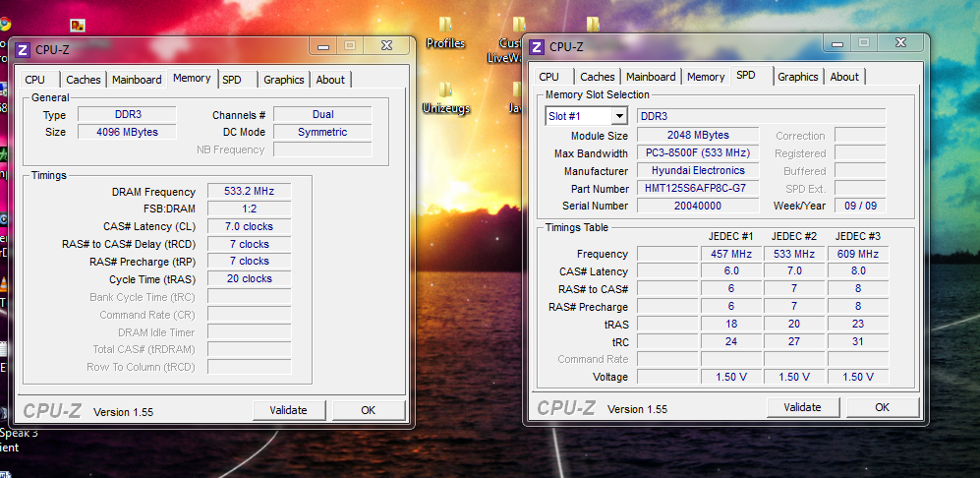Click Validate button in right CPU-Z window

click(802, 407)
